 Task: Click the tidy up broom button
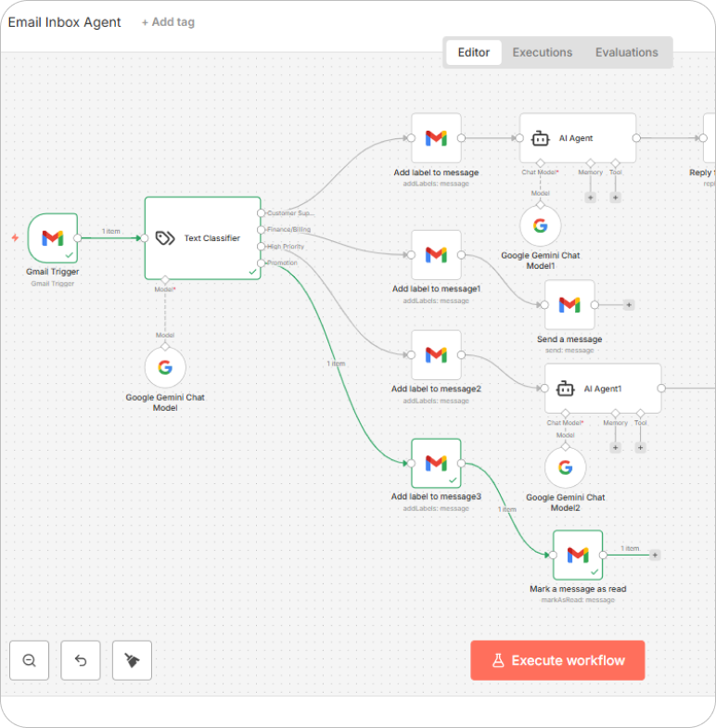(132, 660)
